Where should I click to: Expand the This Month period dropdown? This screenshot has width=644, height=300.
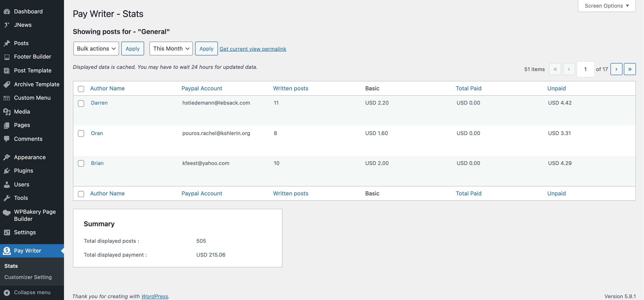click(x=171, y=49)
